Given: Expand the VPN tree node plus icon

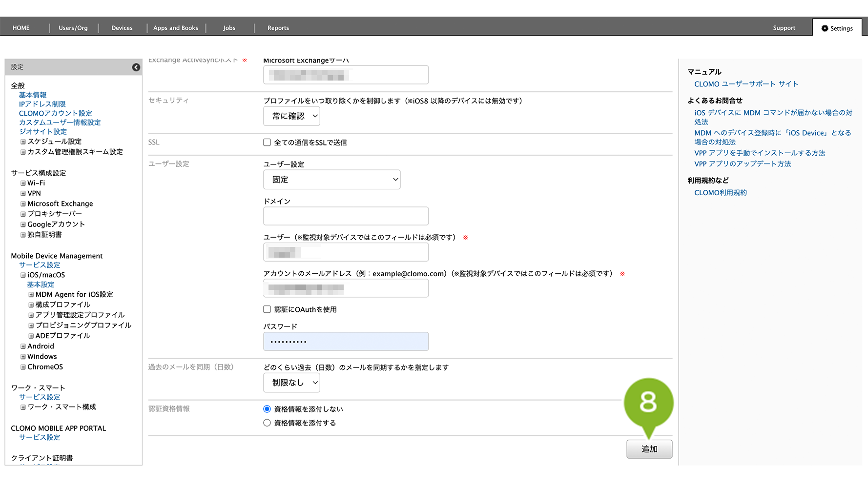Looking at the screenshot, I should pos(23,194).
